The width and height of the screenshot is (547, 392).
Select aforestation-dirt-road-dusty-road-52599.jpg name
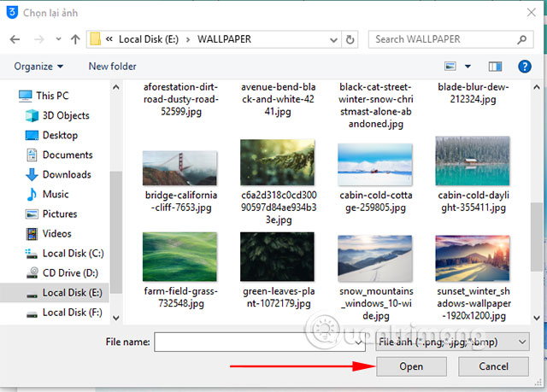coord(180,99)
